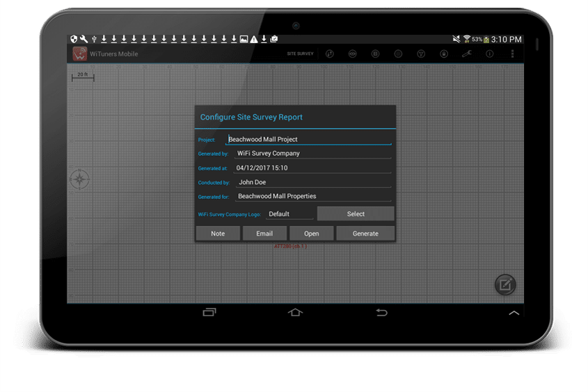This screenshot has width=588, height=392.
Task: Tap the edit pencil floating button
Action: point(505,285)
